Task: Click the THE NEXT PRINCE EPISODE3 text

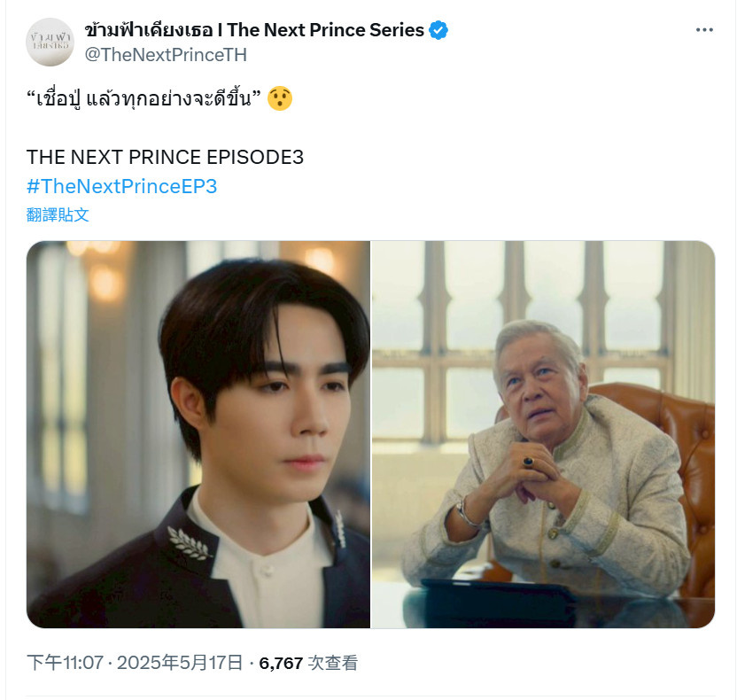Action: click(x=165, y=157)
